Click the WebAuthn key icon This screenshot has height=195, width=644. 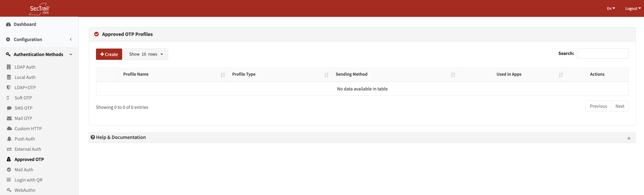pos(9,190)
